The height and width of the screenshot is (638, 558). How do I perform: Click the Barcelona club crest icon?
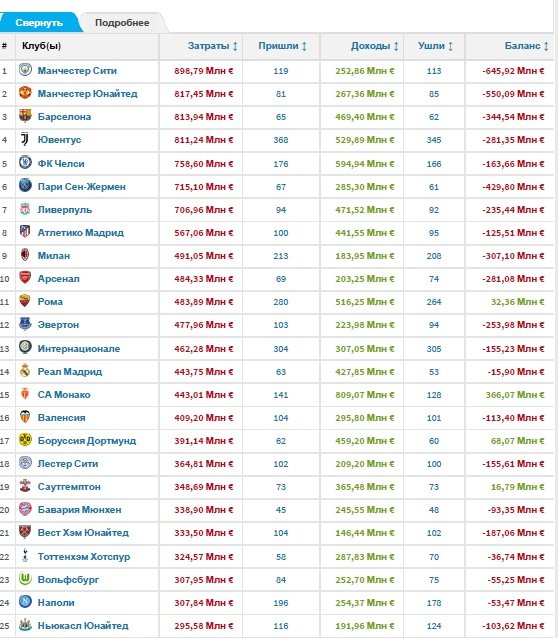(x=25, y=116)
